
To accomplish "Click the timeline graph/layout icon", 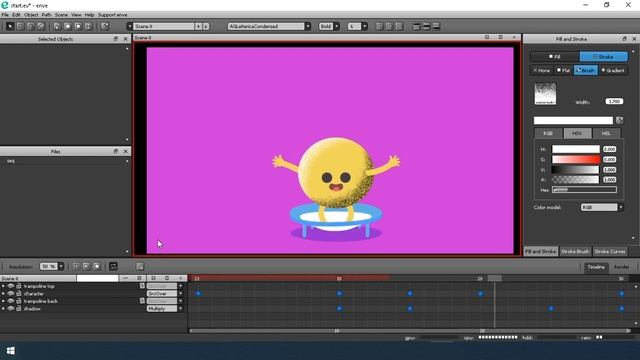I will pyautogui.click(x=113, y=267).
